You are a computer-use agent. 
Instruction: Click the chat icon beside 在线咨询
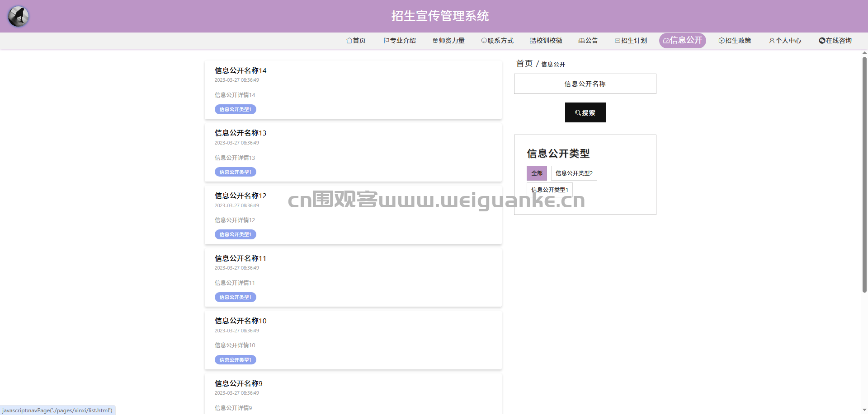[822, 41]
